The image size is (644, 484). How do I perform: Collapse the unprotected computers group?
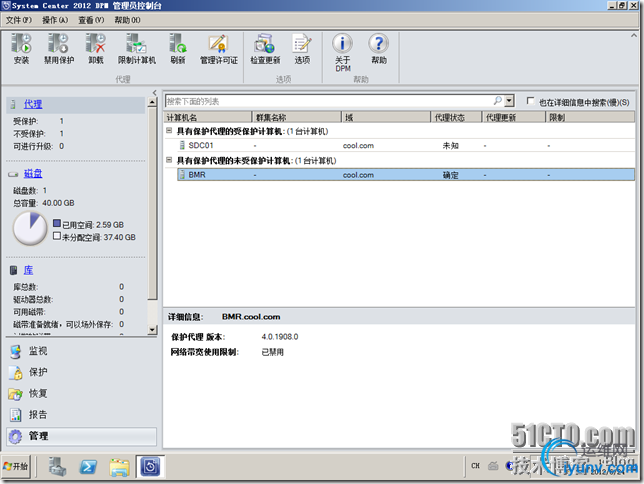point(169,160)
